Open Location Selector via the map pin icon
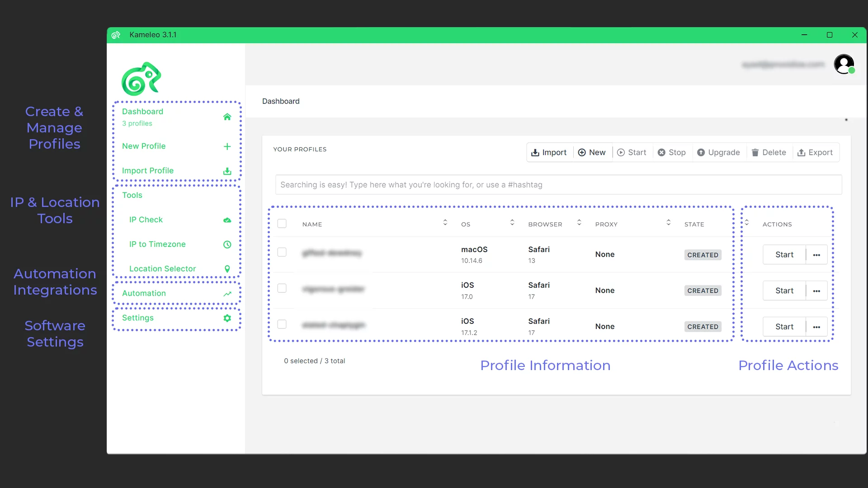868x488 pixels. [x=227, y=269]
